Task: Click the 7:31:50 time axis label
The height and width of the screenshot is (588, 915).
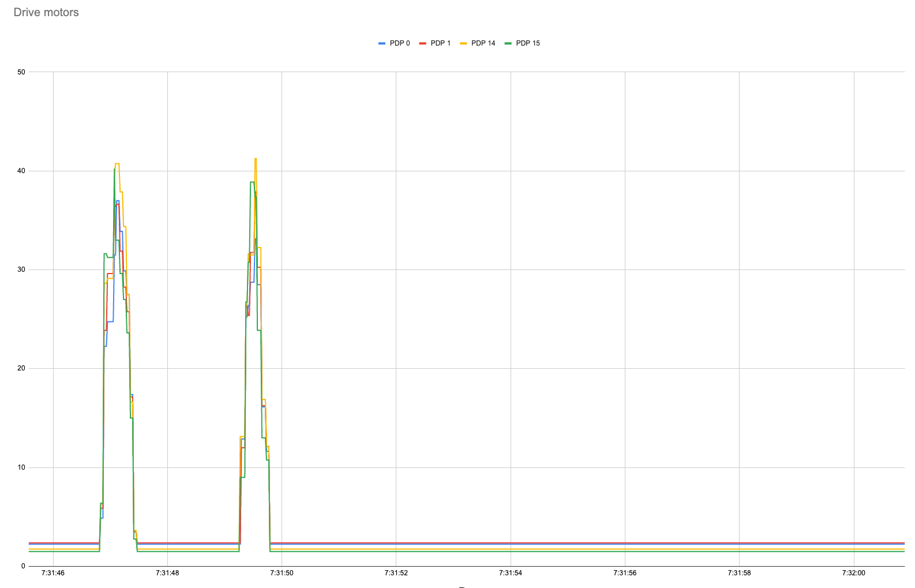Action: point(282,573)
